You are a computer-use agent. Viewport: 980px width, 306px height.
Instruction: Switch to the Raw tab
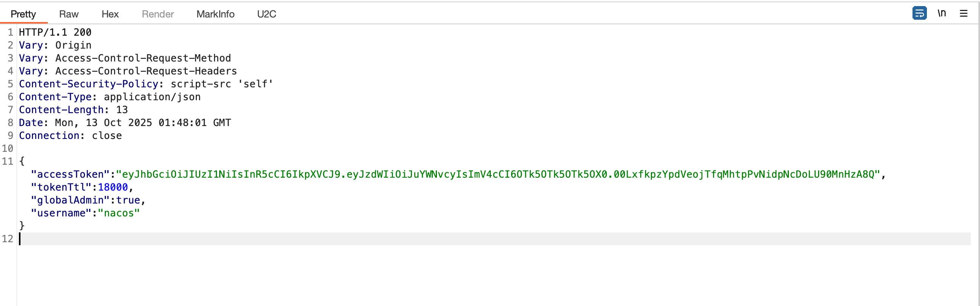tap(69, 14)
